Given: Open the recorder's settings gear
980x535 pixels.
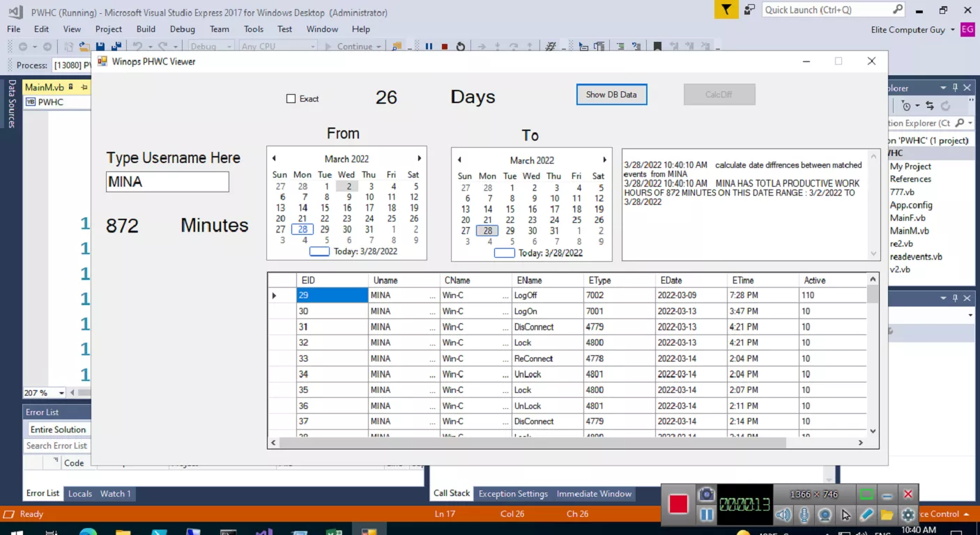Looking at the screenshot, I should 908,515.
